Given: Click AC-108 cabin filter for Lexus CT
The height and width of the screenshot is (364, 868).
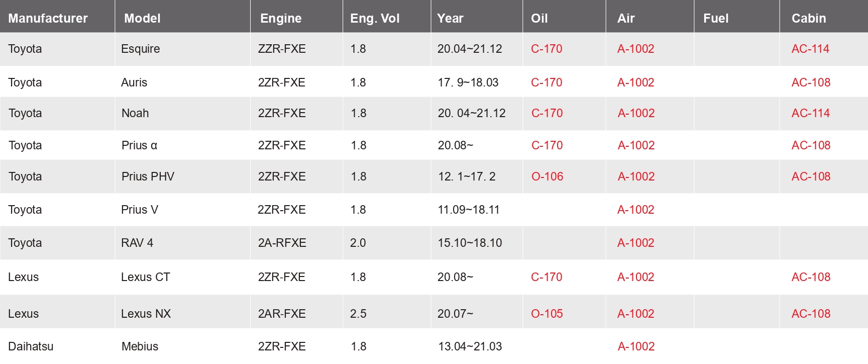Looking at the screenshot, I should [811, 277].
